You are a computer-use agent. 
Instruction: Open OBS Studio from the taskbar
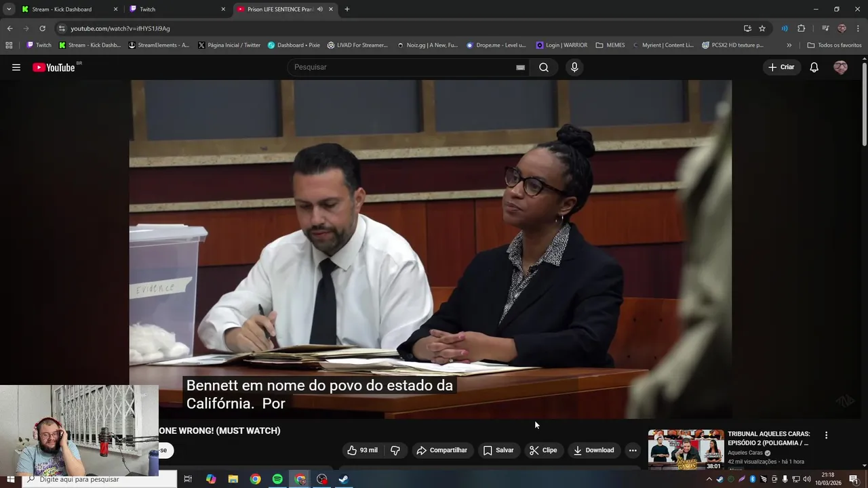[322, 479]
